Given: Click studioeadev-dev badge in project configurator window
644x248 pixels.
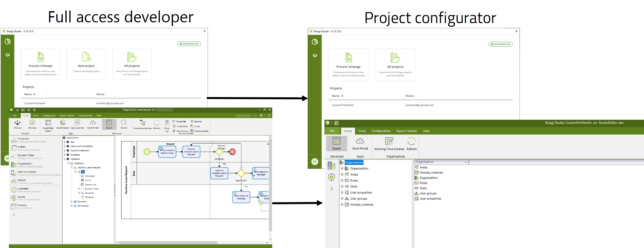Looking at the screenshot, I should coord(500,44).
